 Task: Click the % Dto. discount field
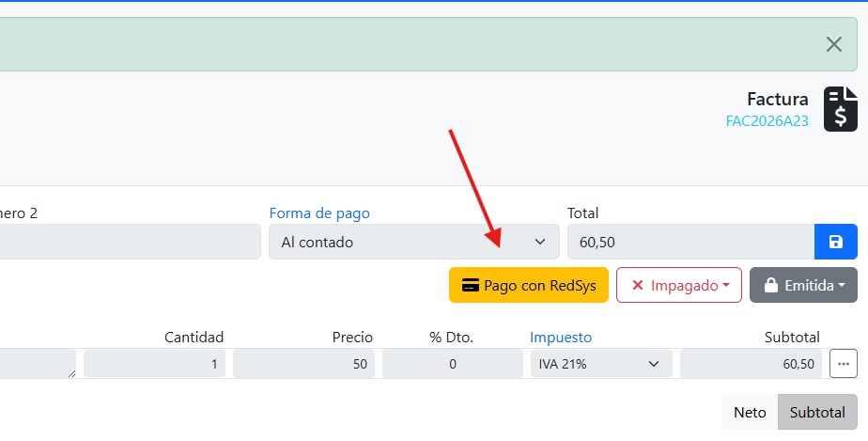click(452, 364)
